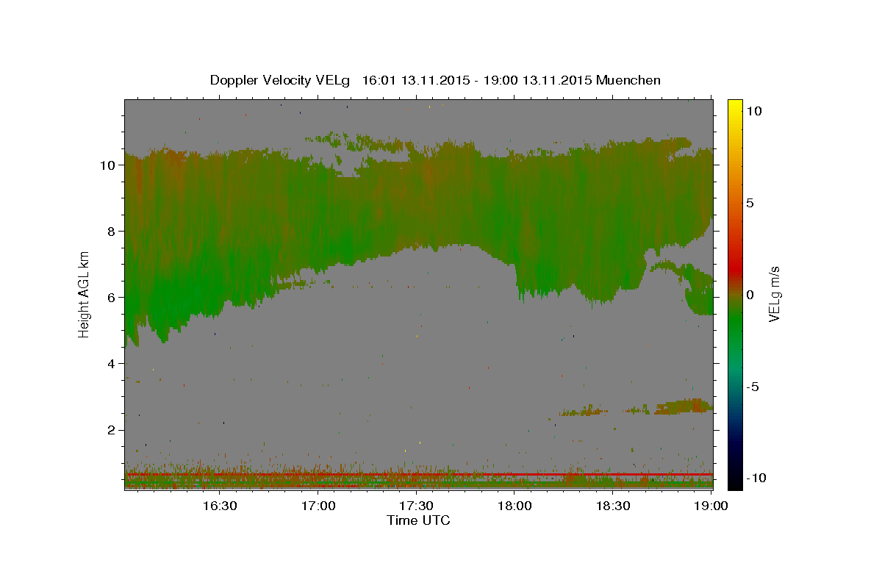This screenshot has height=588, width=882.
Task: Click the 'Height AGL km' axis label
Action: tap(84, 293)
